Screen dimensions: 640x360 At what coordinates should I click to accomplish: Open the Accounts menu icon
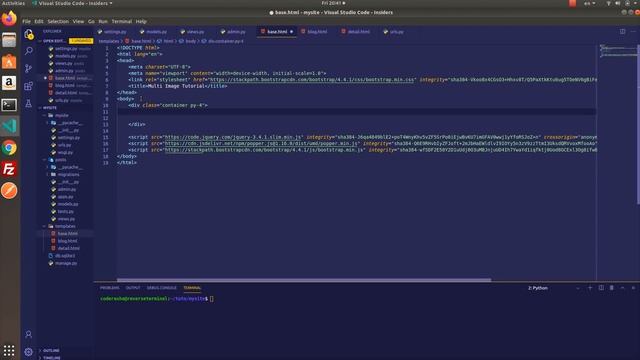click(29, 335)
